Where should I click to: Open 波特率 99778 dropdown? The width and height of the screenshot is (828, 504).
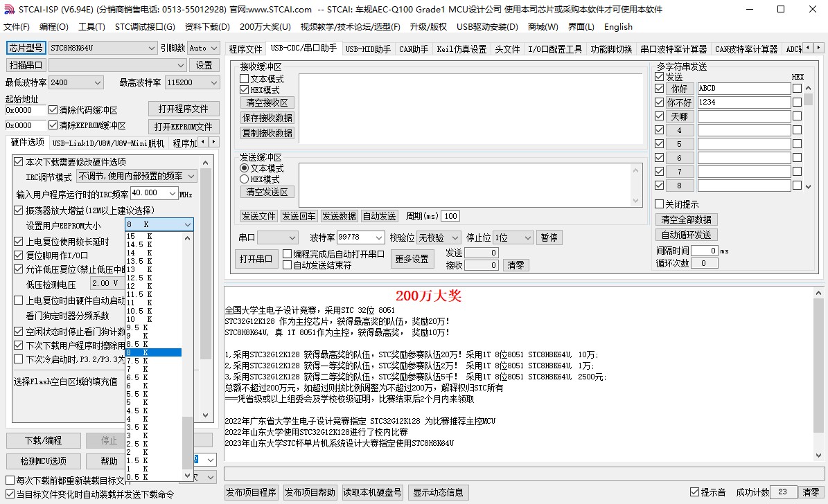point(361,237)
